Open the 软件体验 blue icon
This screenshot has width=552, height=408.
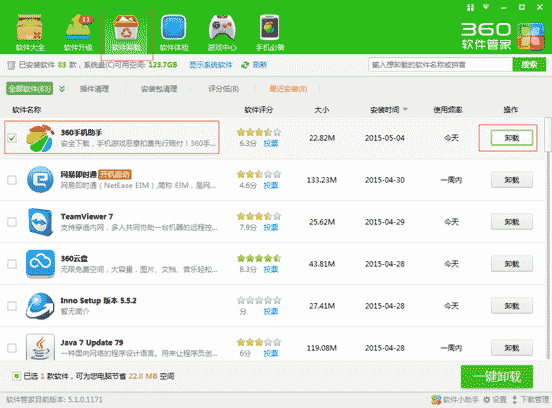174,28
